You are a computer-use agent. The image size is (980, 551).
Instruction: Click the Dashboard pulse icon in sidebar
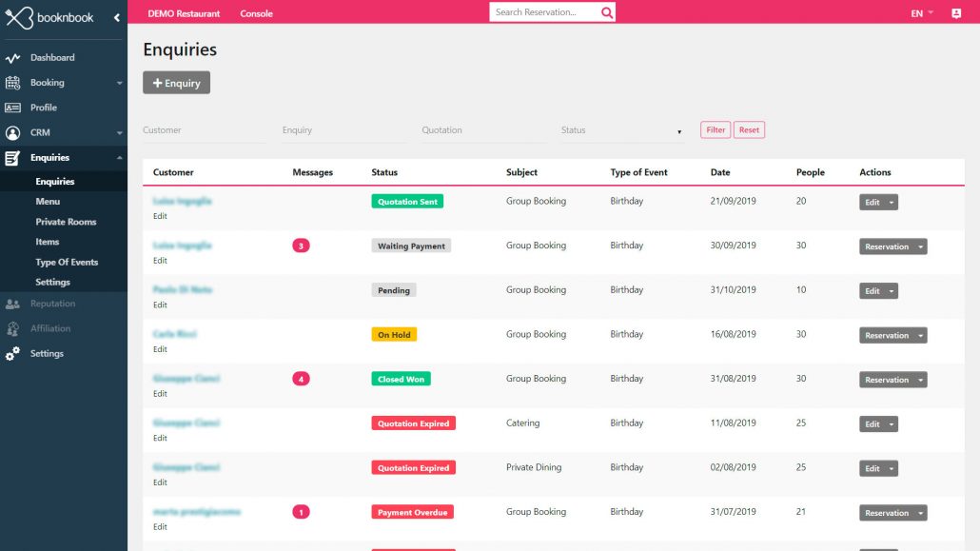pos(13,58)
